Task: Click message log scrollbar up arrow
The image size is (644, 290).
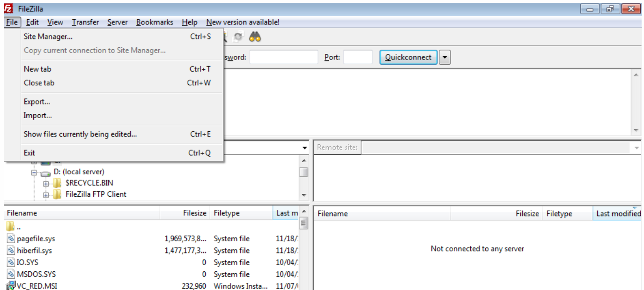Action: point(636,75)
